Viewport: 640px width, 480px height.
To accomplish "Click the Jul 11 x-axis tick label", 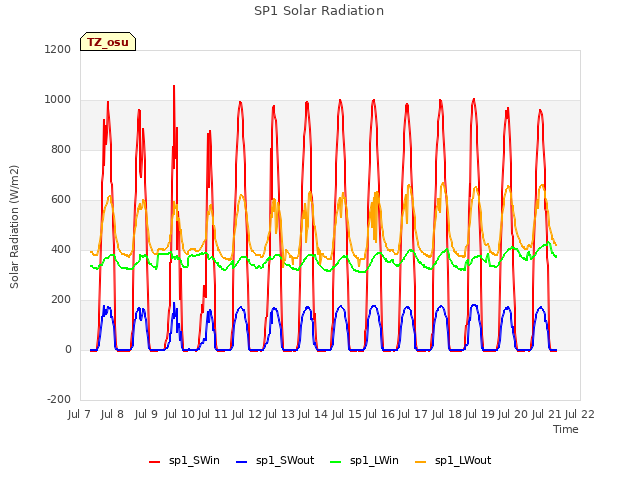I will coord(213,414).
